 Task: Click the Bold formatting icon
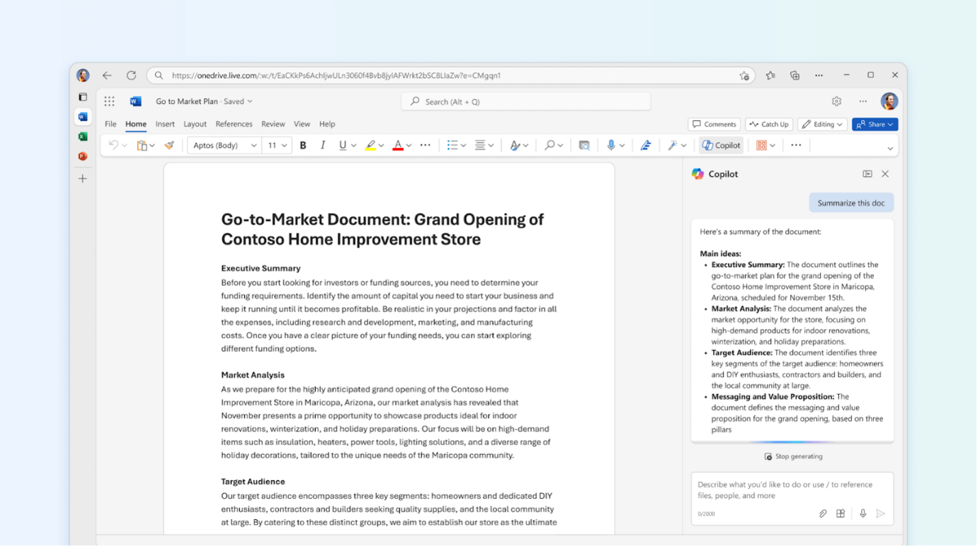click(x=304, y=146)
